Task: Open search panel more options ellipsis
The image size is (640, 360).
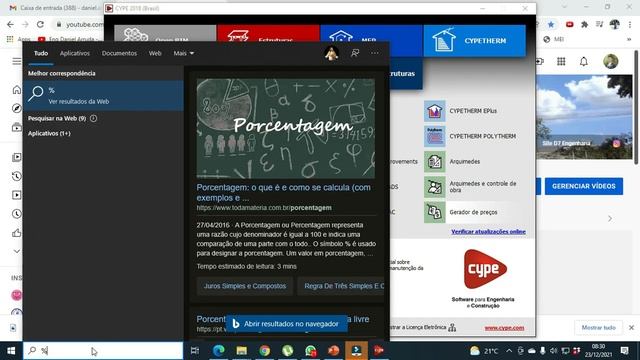Action: point(375,53)
